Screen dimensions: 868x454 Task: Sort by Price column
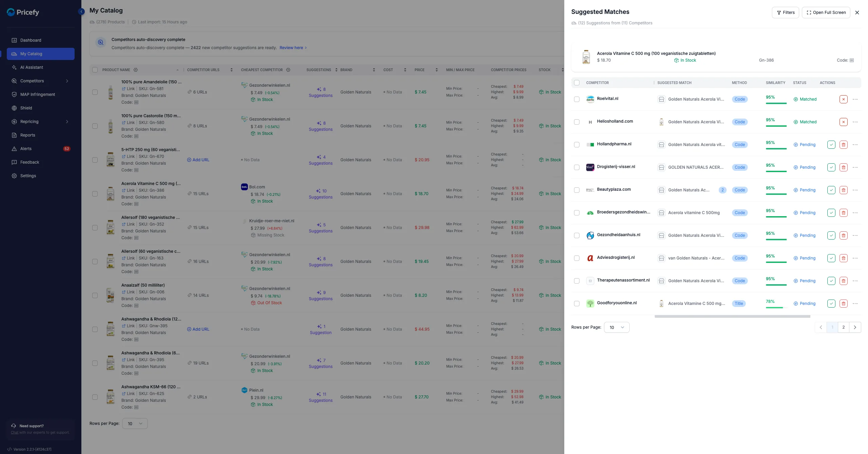click(436, 70)
